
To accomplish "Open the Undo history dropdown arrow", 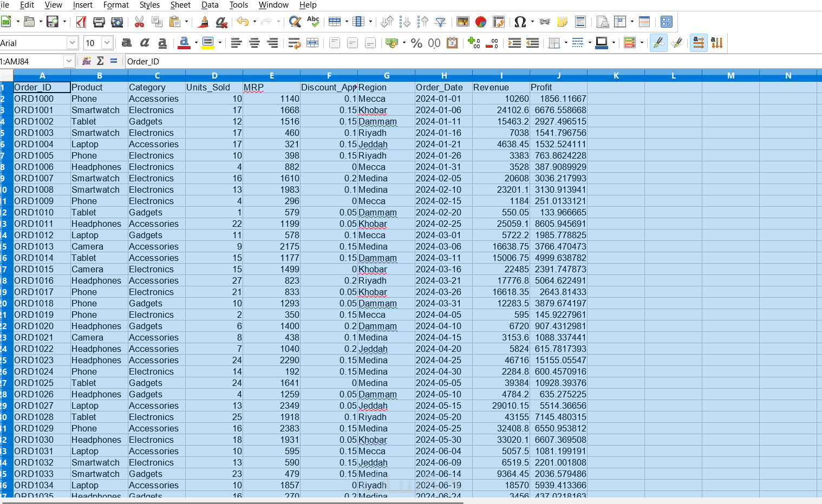I will pos(255,22).
